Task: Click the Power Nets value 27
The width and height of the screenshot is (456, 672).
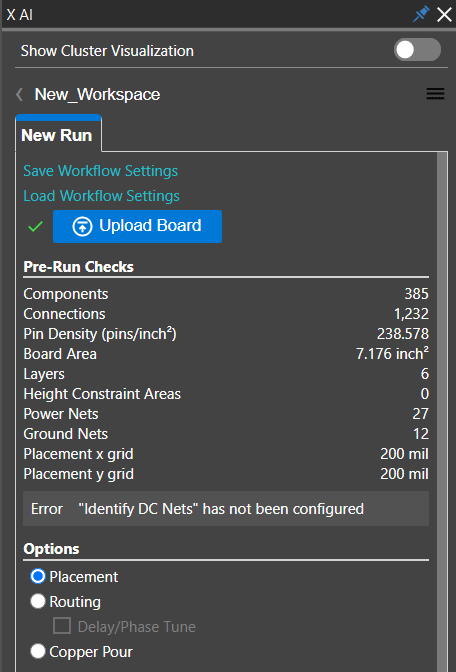Action: coord(420,414)
